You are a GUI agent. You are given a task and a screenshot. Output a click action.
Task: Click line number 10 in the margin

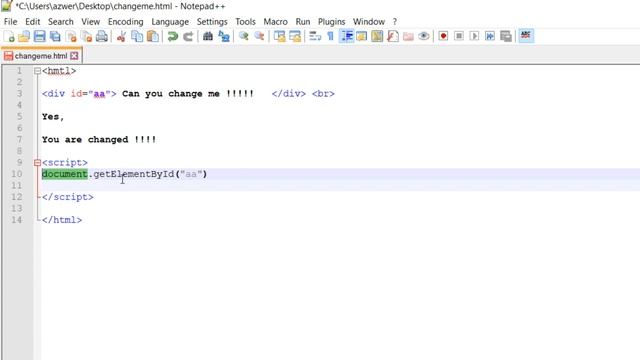point(17,174)
